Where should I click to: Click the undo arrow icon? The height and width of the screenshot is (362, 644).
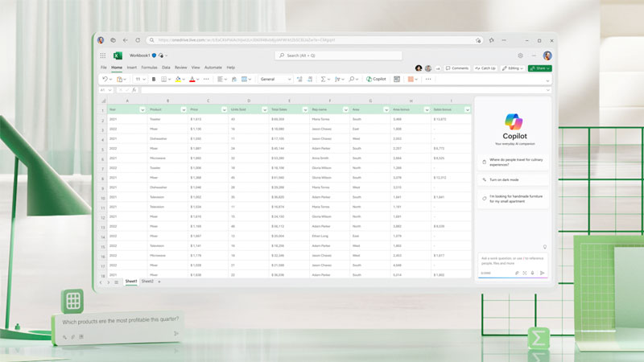105,80
